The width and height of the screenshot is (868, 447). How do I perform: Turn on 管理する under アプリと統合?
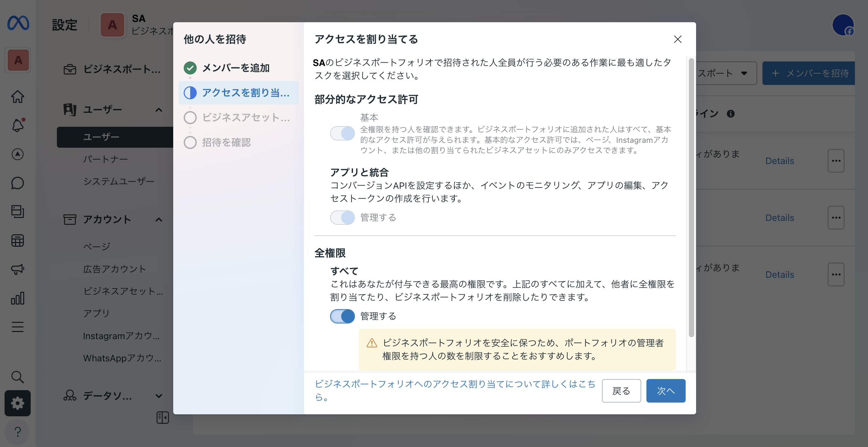(x=342, y=217)
